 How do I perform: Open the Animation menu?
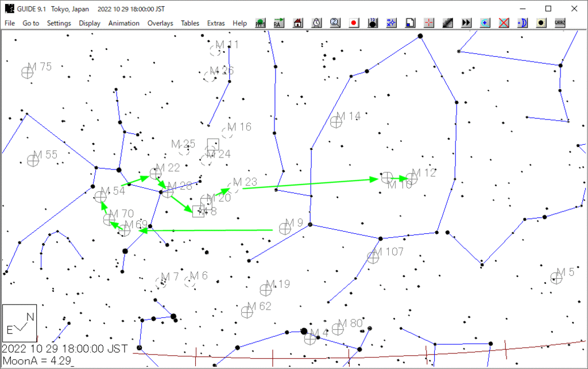point(124,24)
